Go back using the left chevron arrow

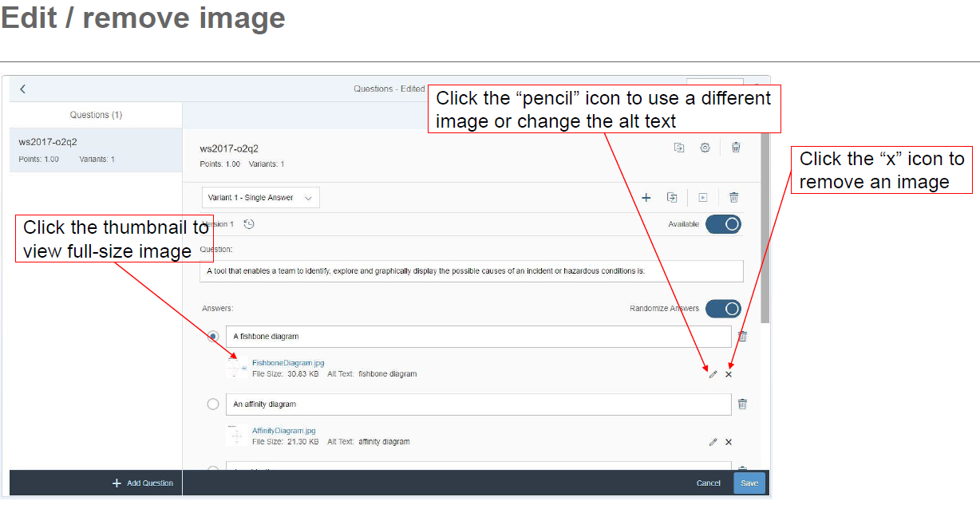pyautogui.click(x=22, y=89)
